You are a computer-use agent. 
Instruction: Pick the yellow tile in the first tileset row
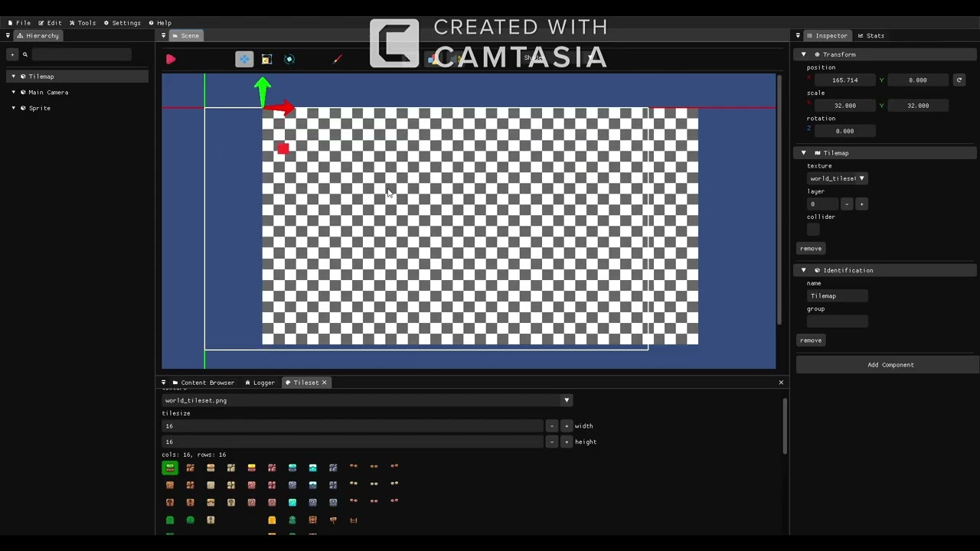tap(251, 468)
